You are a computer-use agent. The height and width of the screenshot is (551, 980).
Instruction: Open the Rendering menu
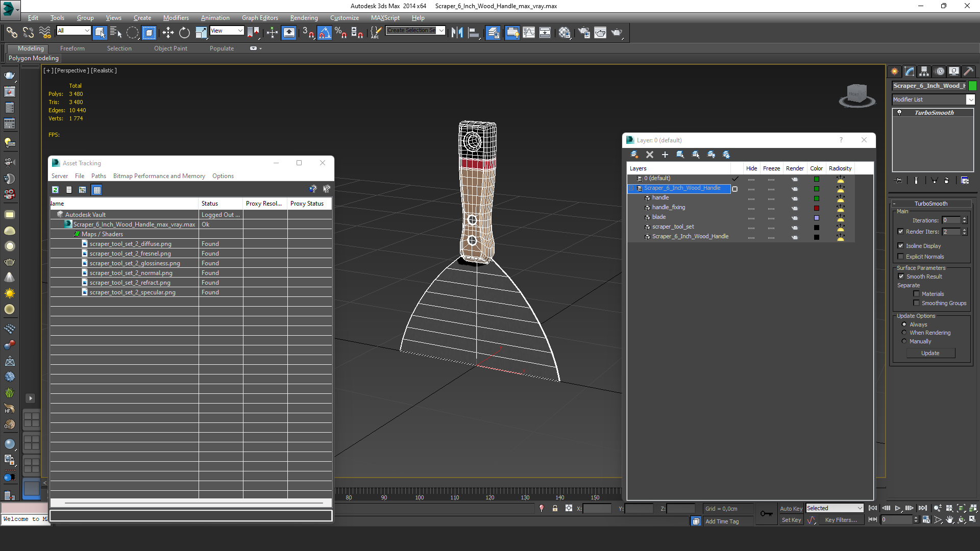(304, 18)
